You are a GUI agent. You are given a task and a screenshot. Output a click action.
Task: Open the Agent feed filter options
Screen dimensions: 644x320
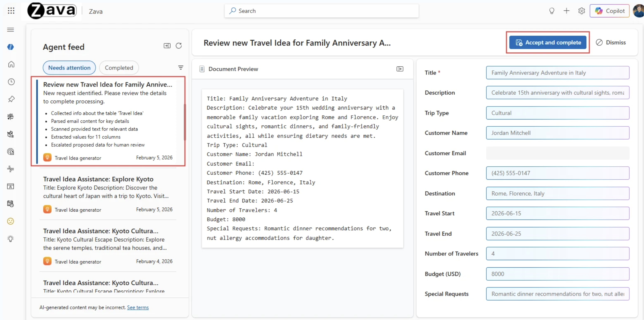pyautogui.click(x=181, y=67)
